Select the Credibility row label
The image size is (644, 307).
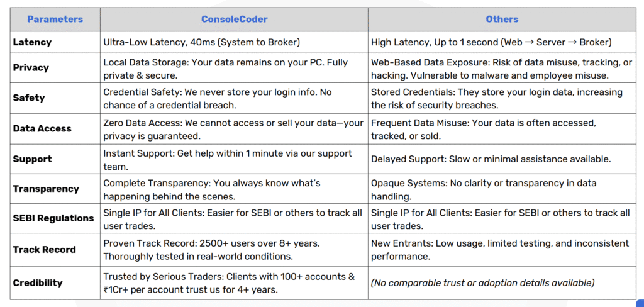point(38,282)
